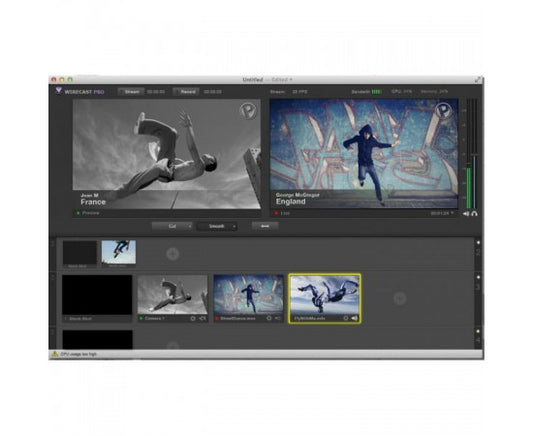Click the add shot plus icon in layer 3
This screenshot has height=436, width=533.
400,298
